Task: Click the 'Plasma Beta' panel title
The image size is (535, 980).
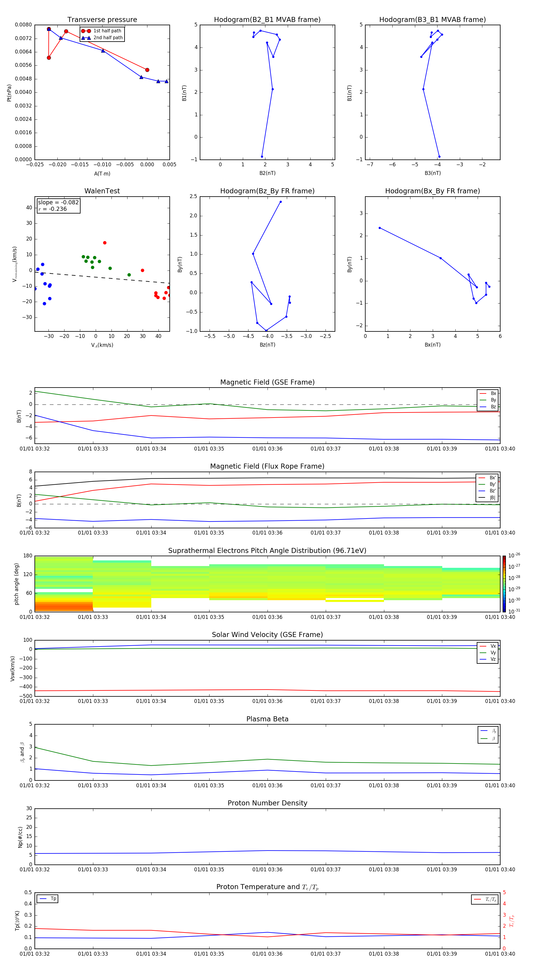Action: [267, 719]
